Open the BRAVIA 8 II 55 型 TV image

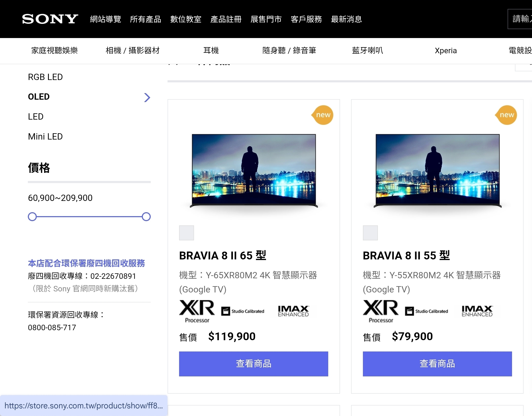[437, 171]
